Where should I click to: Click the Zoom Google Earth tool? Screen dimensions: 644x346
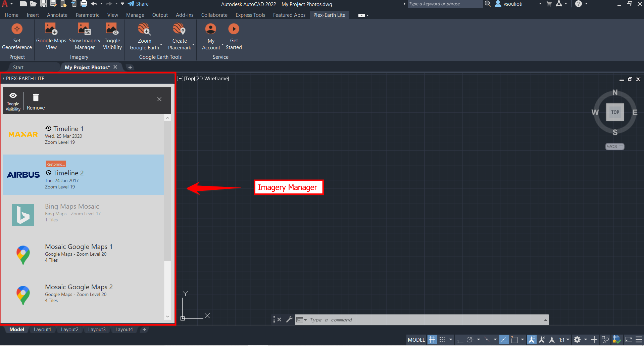pyautogui.click(x=145, y=36)
